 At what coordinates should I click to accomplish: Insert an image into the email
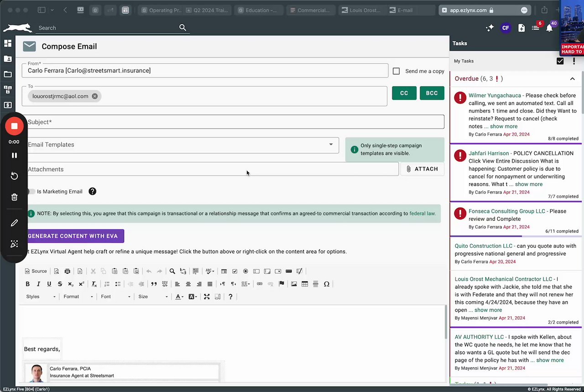point(294,284)
